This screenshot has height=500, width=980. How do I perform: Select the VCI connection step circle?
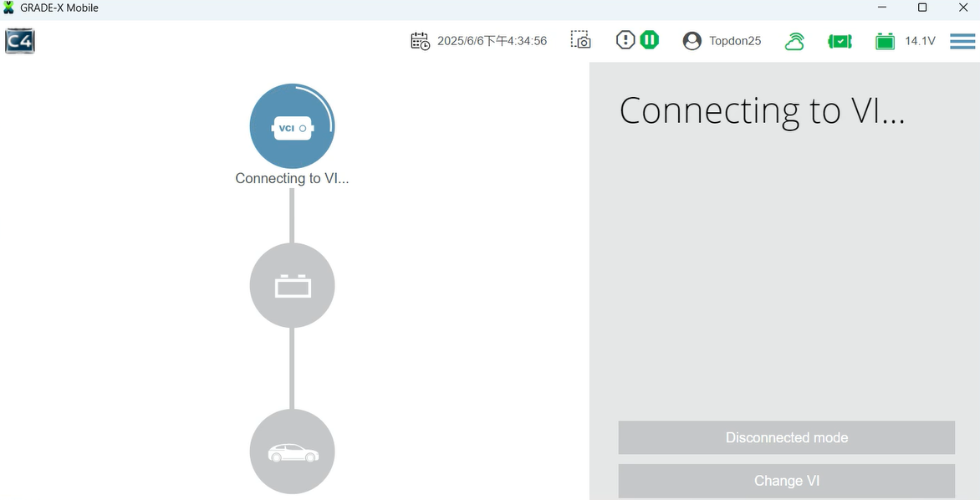(x=292, y=126)
